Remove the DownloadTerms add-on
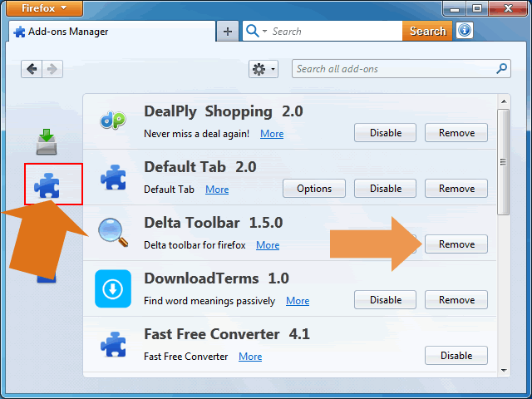532x399 pixels. [x=456, y=299]
